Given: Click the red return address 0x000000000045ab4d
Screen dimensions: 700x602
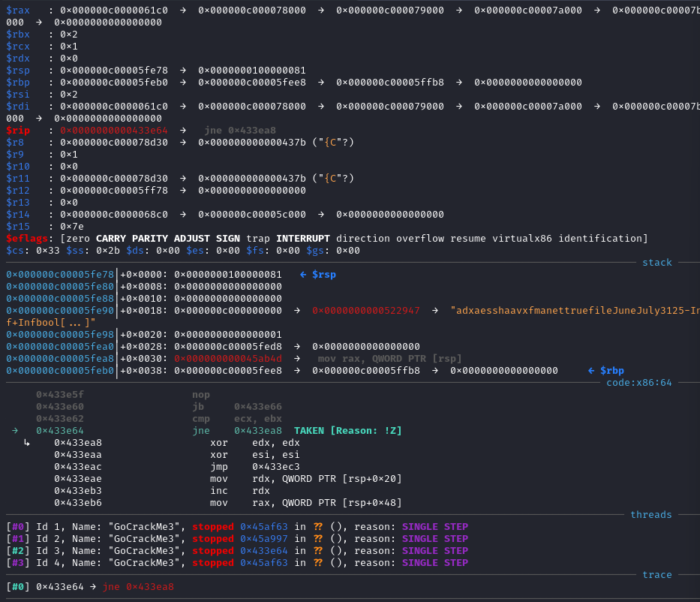Looking at the screenshot, I should [x=228, y=359].
